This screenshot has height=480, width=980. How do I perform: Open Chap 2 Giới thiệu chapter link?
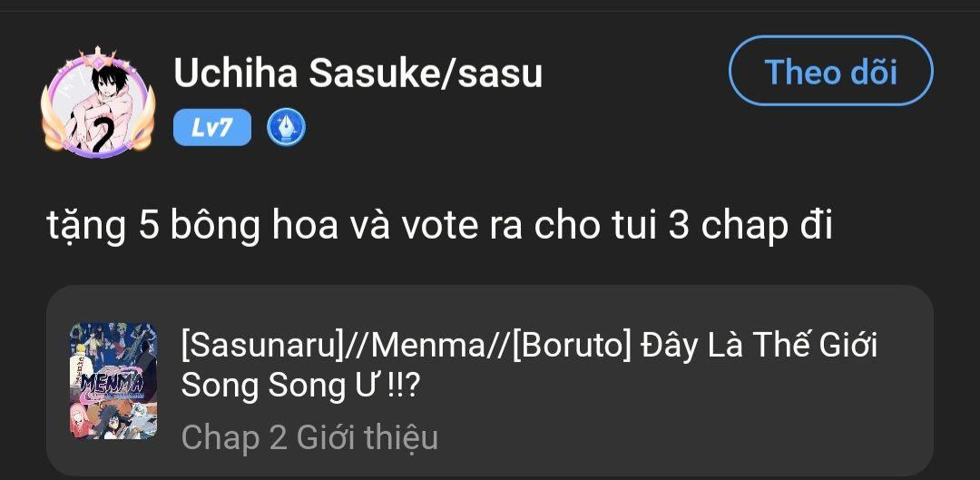[x=309, y=437]
